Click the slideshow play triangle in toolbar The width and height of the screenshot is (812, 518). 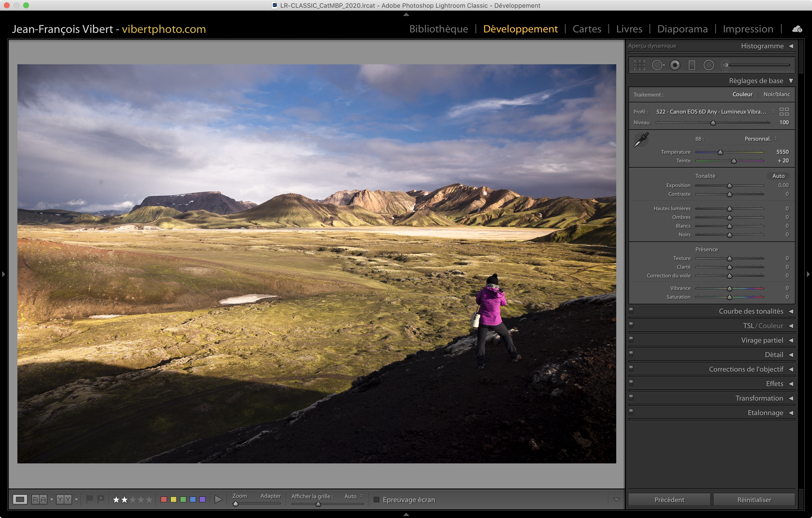[x=218, y=499]
